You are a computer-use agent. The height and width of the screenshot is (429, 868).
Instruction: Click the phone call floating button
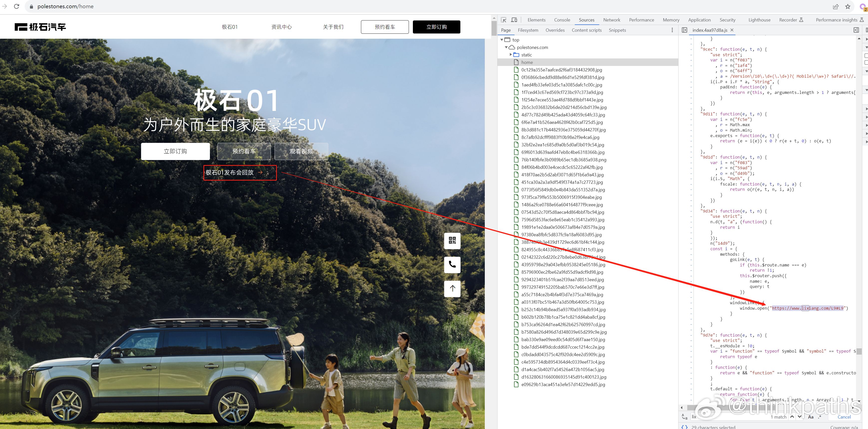(452, 264)
